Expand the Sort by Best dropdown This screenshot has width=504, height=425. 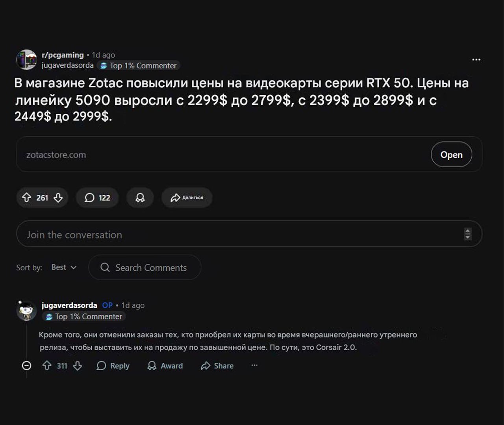pos(64,267)
